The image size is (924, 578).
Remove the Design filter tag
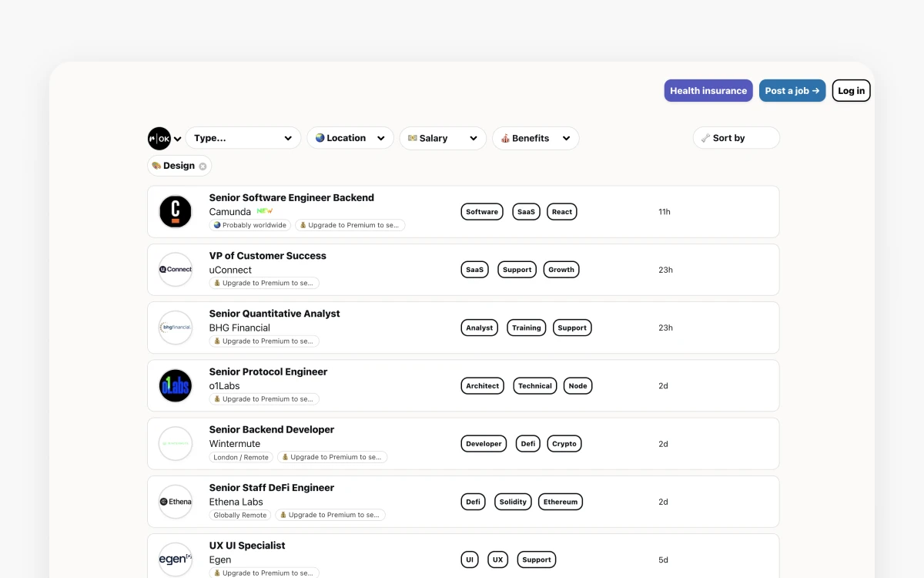203,166
